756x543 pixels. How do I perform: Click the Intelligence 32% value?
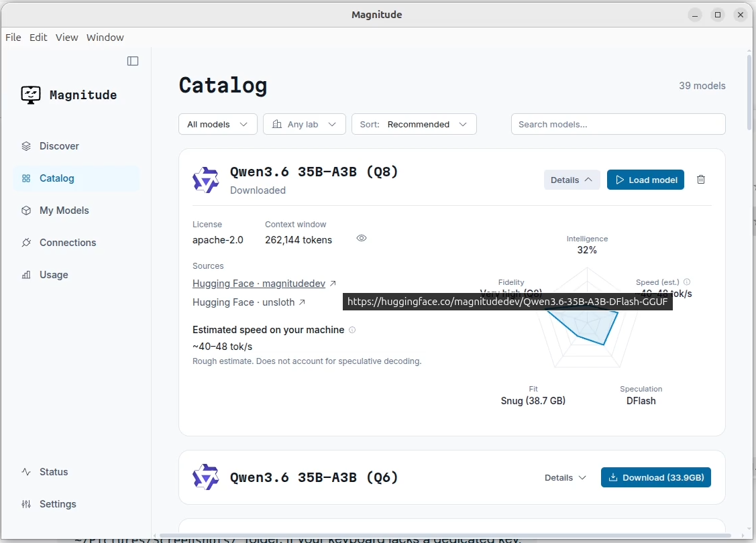point(587,250)
